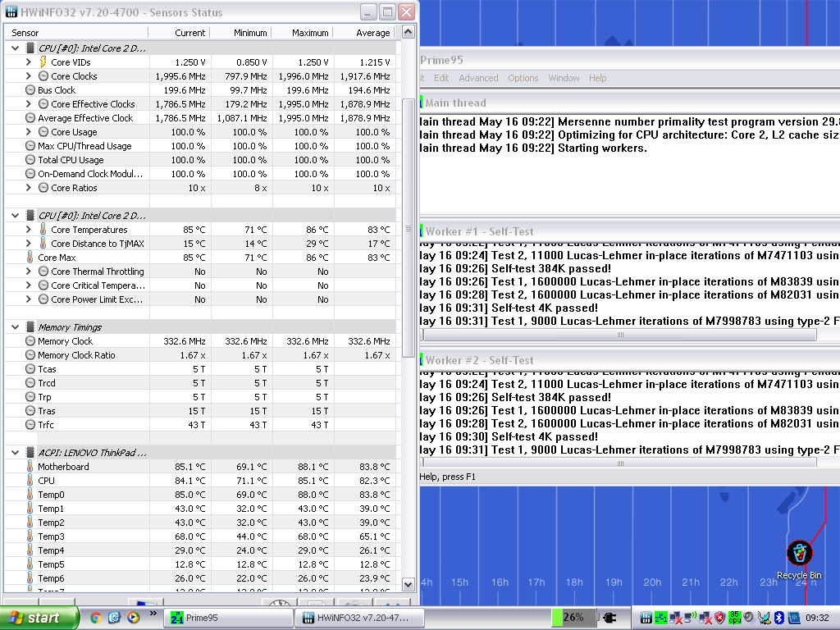Sort by the Maximum column header

click(303, 33)
